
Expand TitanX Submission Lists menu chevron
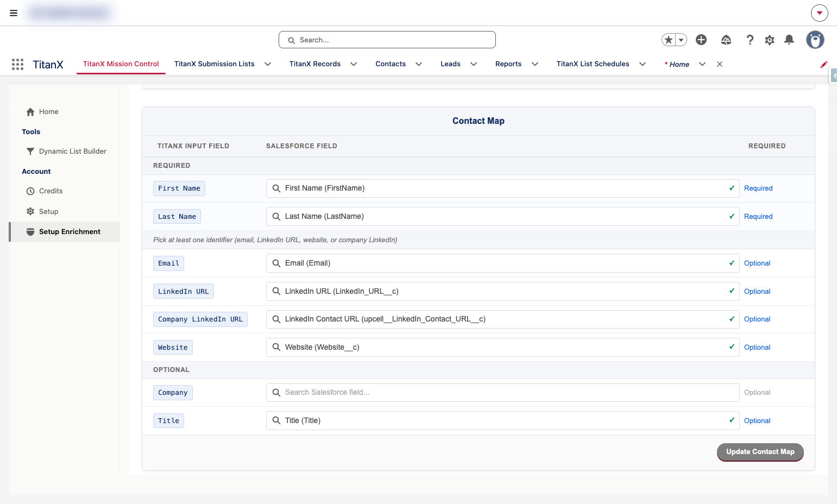pos(268,64)
